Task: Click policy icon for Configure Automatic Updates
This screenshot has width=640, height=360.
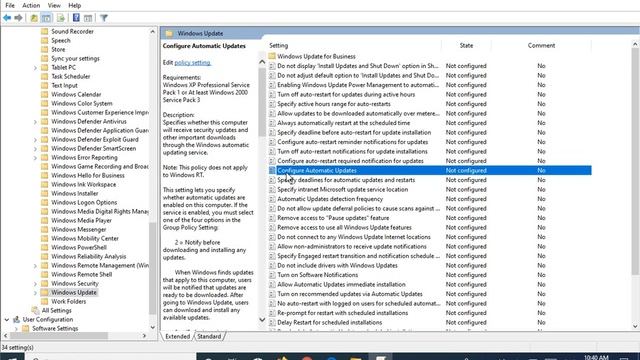Action: click(x=272, y=171)
